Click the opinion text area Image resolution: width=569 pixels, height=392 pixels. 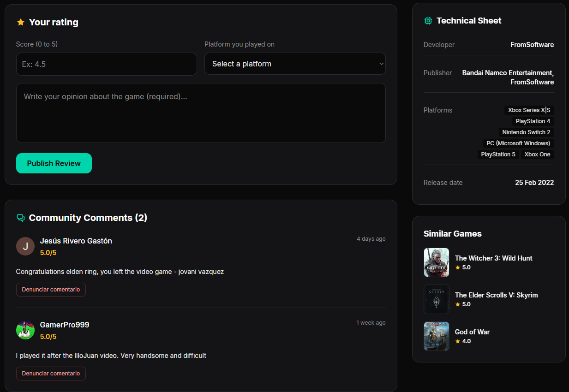[x=201, y=113]
